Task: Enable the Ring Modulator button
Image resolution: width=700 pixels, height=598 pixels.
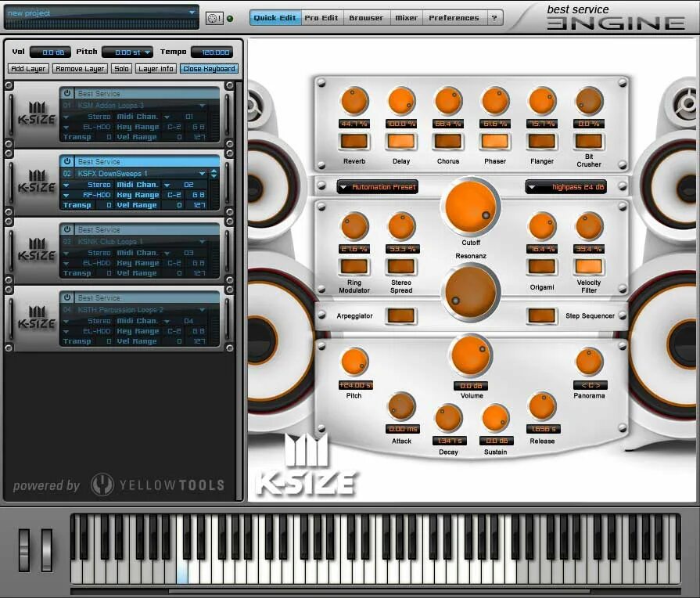Action: click(354, 267)
